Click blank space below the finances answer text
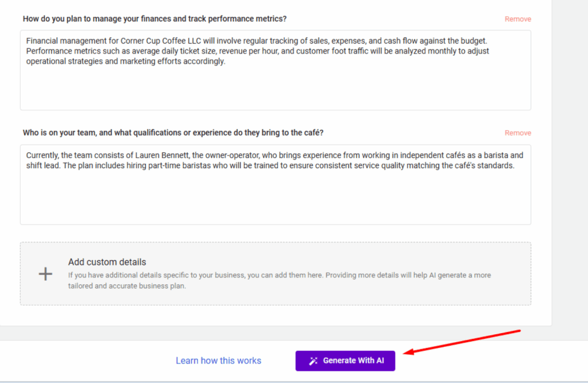 275,91
